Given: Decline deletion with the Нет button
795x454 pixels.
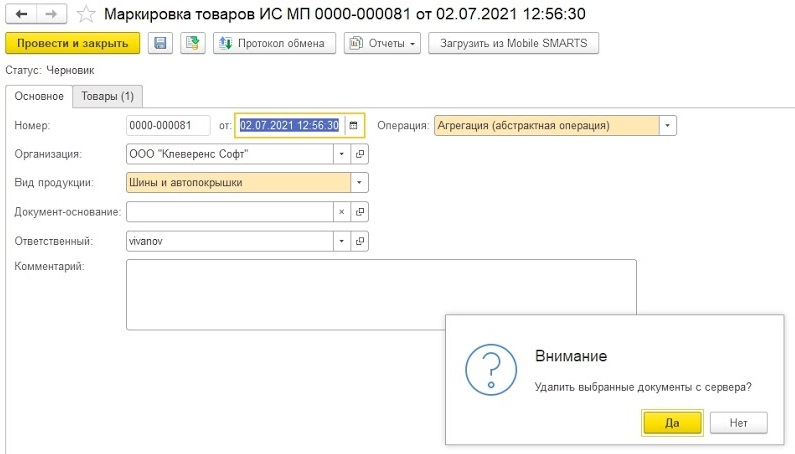Looking at the screenshot, I should (x=739, y=423).
